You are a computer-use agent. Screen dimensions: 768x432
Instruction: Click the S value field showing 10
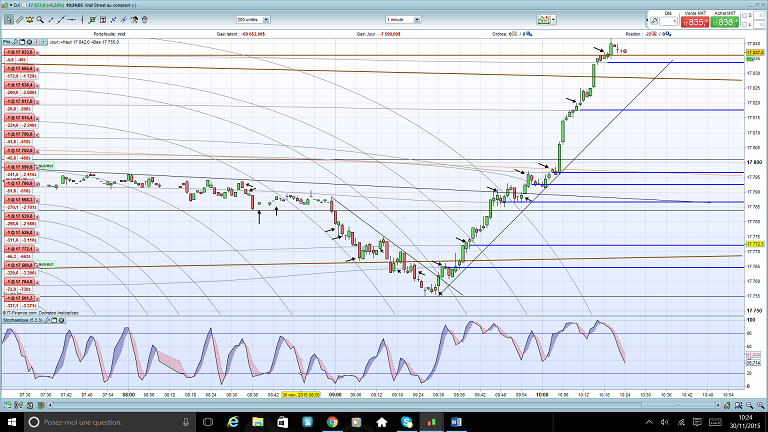click(760, 16)
